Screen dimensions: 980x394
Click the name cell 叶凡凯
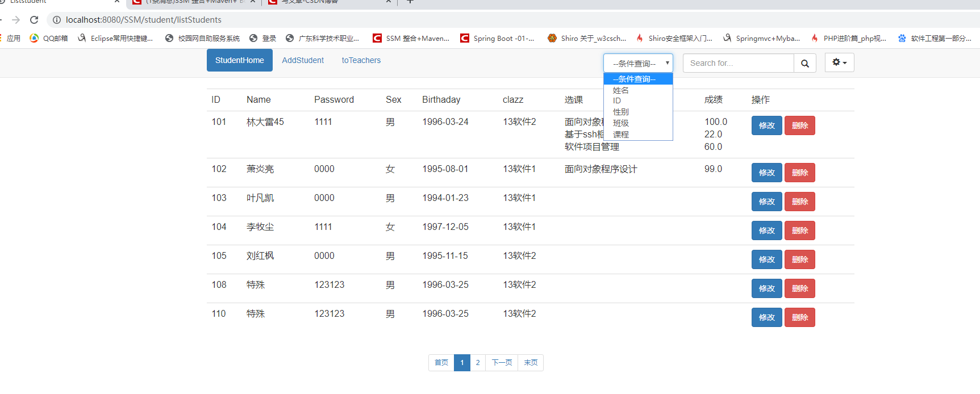(x=260, y=198)
